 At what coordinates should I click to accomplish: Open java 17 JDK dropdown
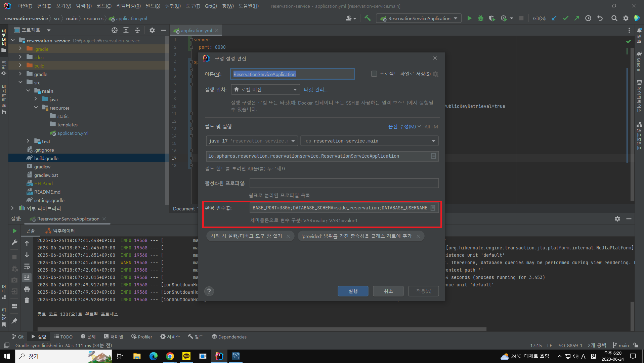(x=252, y=141)
